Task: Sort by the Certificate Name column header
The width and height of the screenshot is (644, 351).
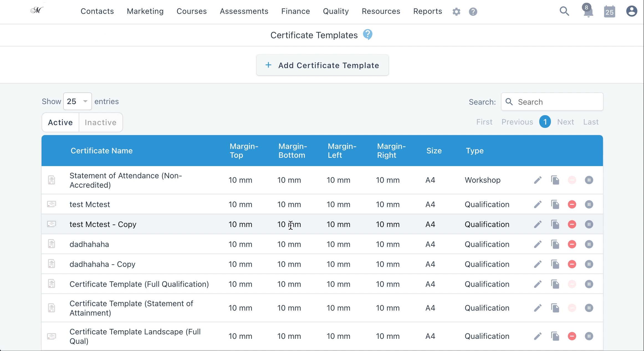Action: tap(101, 151)
